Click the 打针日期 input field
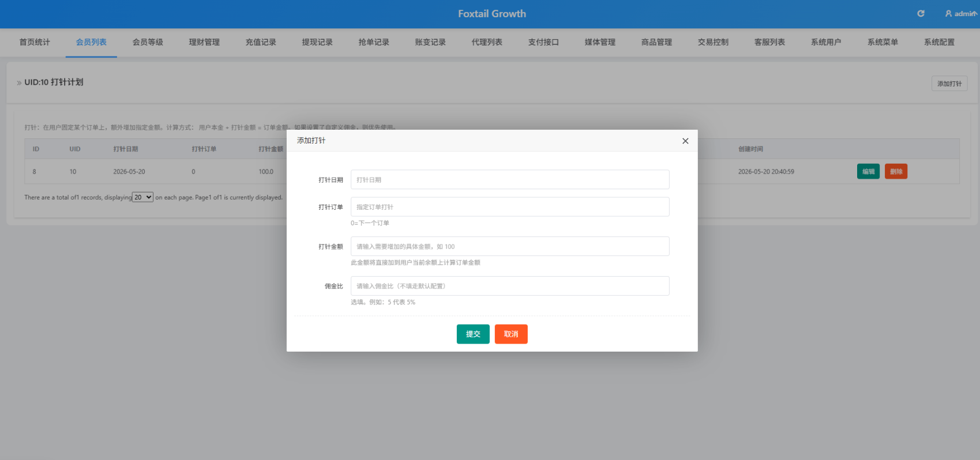The width and height of the screenshot is (980, 460). 510,179
